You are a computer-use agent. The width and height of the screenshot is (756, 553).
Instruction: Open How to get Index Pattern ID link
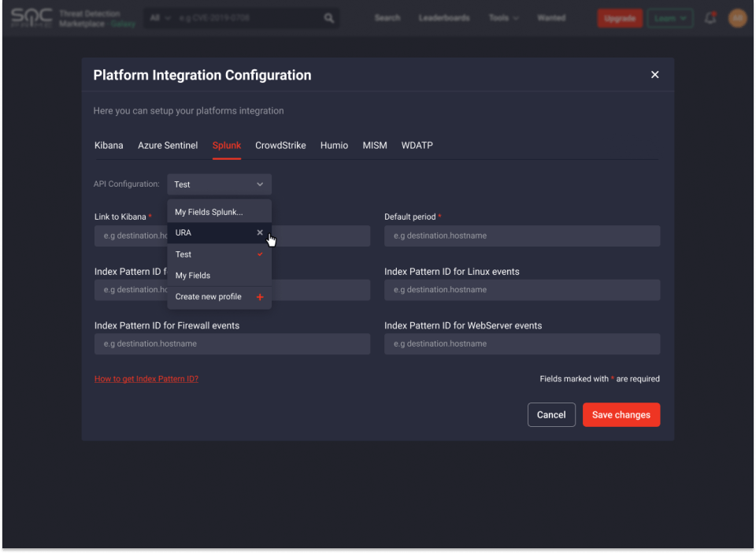(146, 379)
